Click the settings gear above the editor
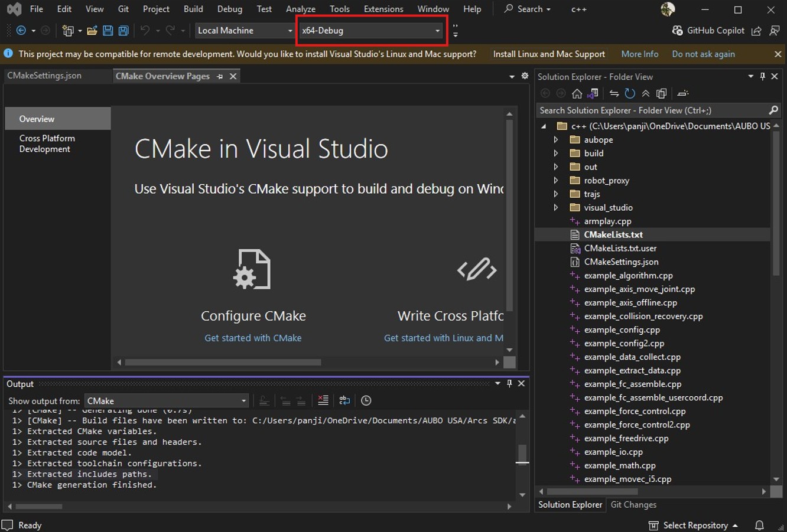Screen dimensions: 787x532 (x=525, y=76)
